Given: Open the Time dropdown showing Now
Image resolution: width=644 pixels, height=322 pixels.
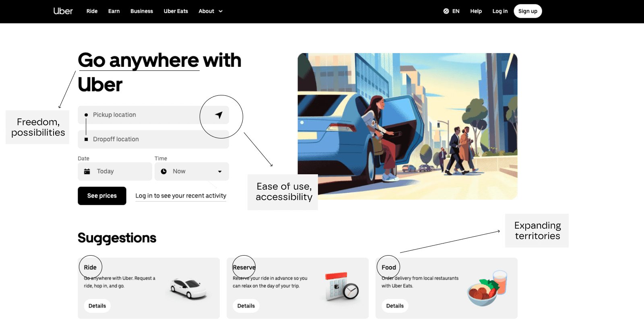Looking at the screenshot, I should pyautogui.click(x=192, y=171).
